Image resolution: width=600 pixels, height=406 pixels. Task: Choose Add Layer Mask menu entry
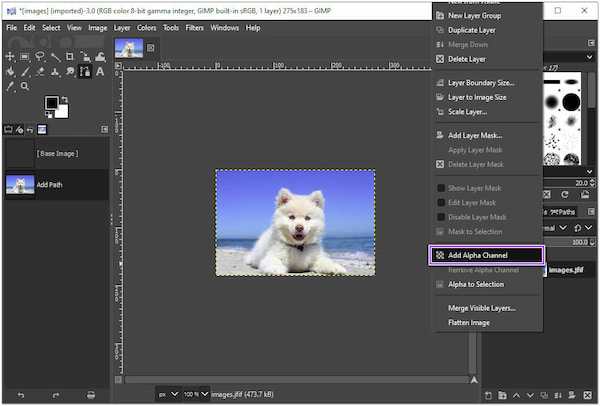pos(486,135)
